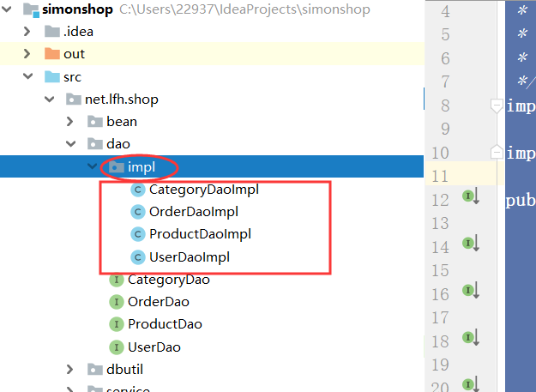Click the simonshop project module icon
Image resolution: width=536 pixels, height=392 pixels.
coord(31,9)
